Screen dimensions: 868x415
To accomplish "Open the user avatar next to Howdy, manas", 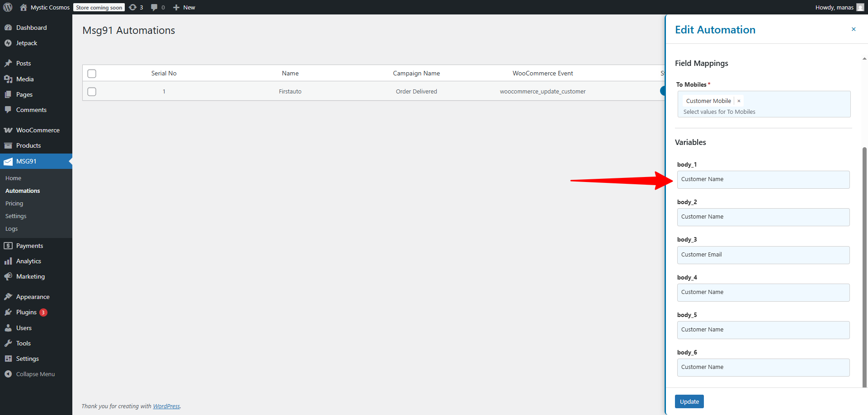I will pyautogui.click(x=860, y=7).
